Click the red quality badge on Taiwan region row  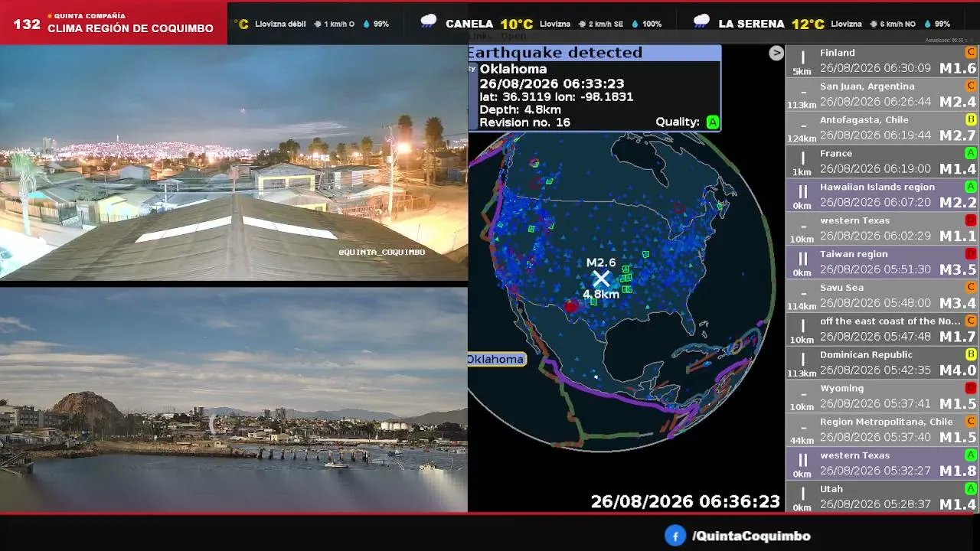click(971, 253)
